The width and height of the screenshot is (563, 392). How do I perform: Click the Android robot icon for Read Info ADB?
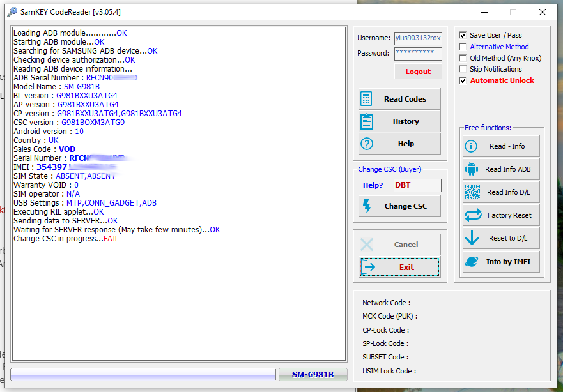point(472,169)
